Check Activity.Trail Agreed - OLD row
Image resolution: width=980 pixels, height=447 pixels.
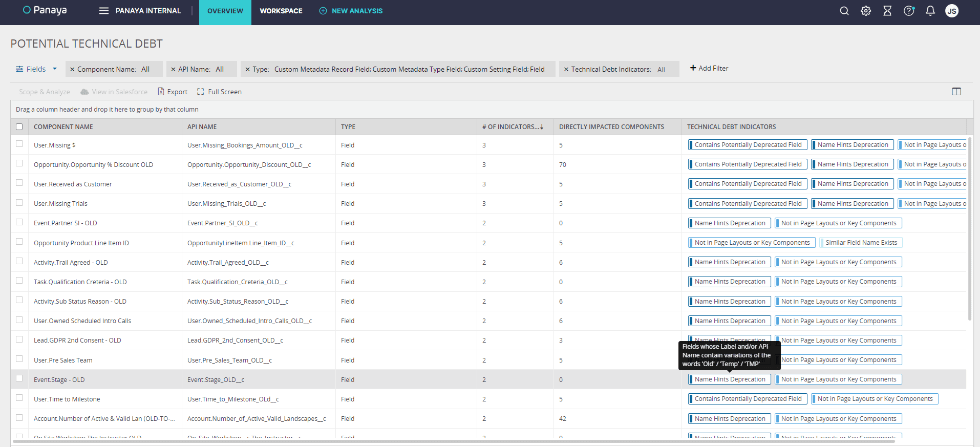coord(19,261)
